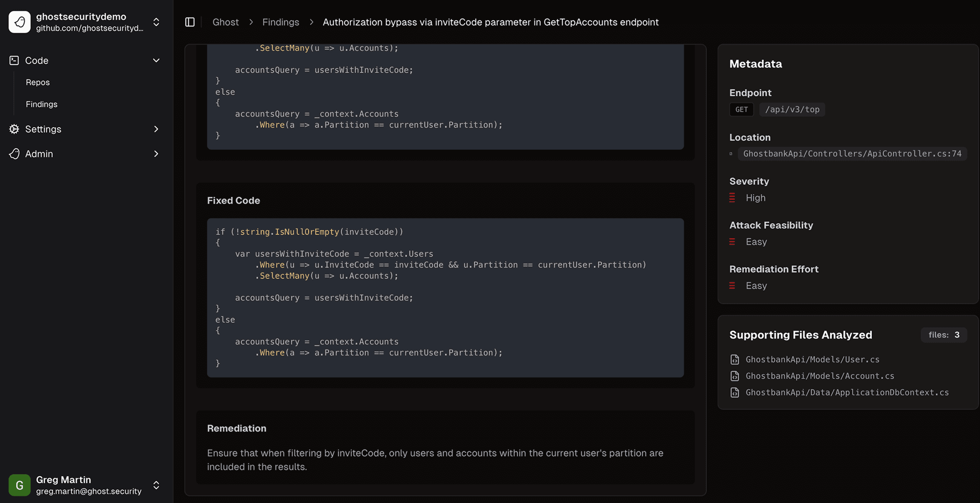This screenshot has width=980, height=503.
Task: Expand the Admin submenu chevron
Action: (156, 154)
